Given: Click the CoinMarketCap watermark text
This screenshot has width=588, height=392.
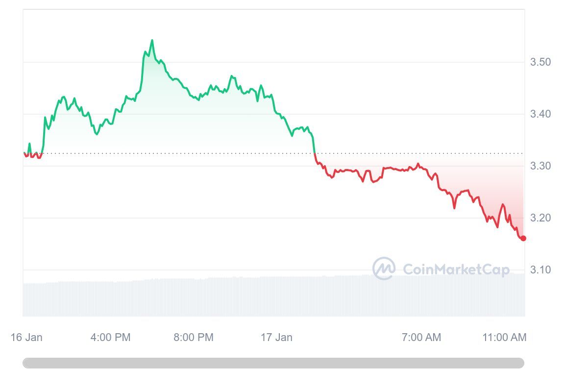Looking at the screenshot, I should [456, 269].
